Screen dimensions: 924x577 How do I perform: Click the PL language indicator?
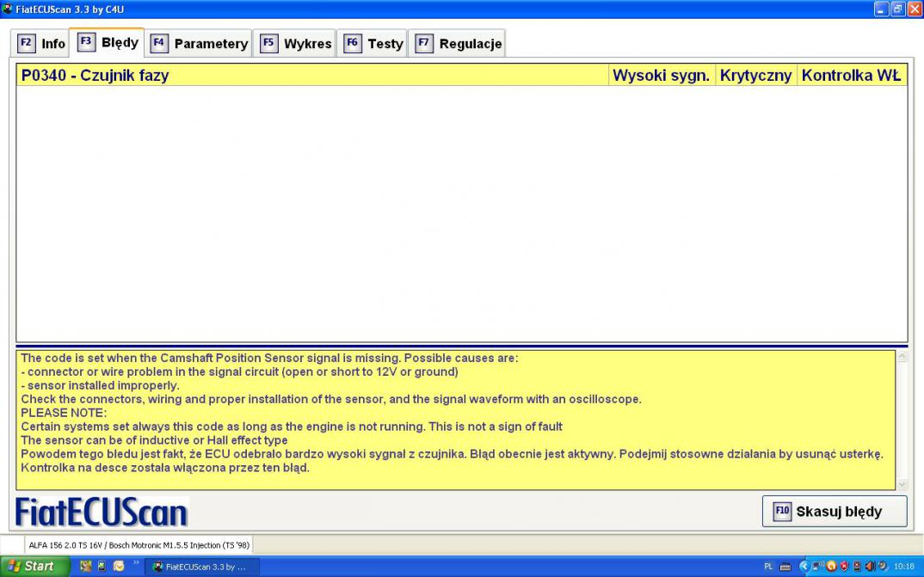coord(768,567)
